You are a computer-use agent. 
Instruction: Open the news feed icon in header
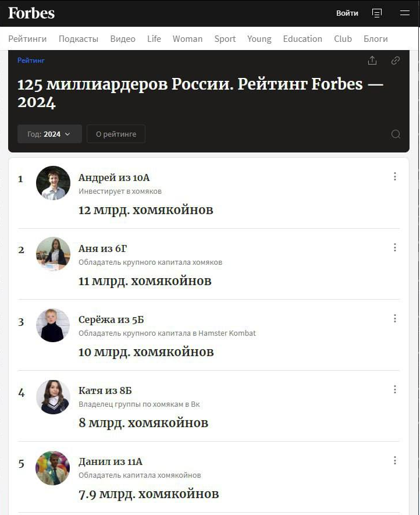[376, 13]
